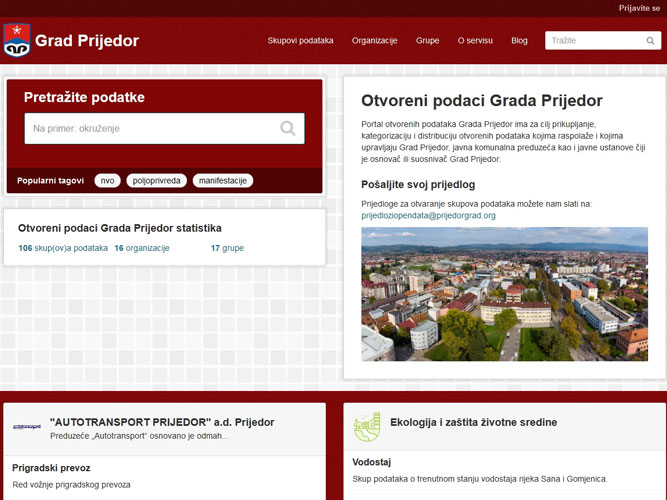Open the Vodostaj dataset link
Viewport: 667px width, 500px height.
(371, 462)
